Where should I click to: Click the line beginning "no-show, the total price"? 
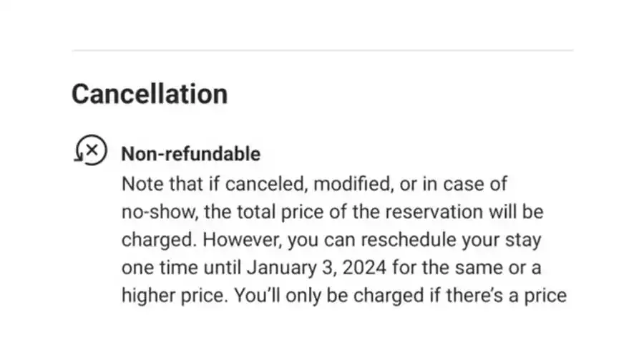(x=333, y=213)
